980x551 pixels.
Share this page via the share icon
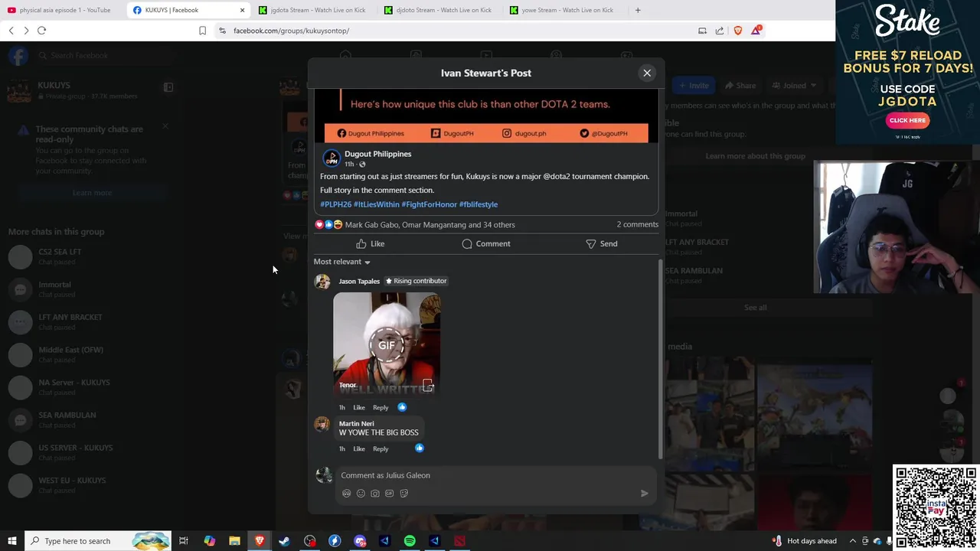click(720, 31)
